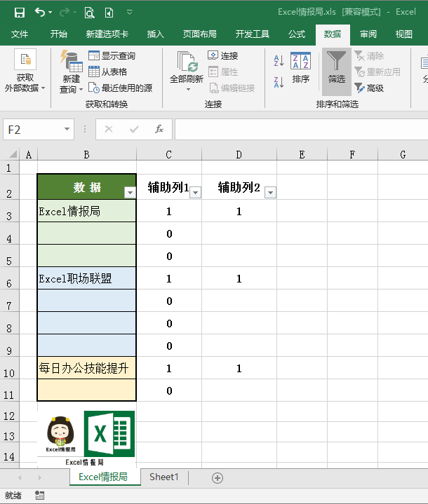
Task: Click previous sheet navigation arrow
Action: click(x=20, y=477)
